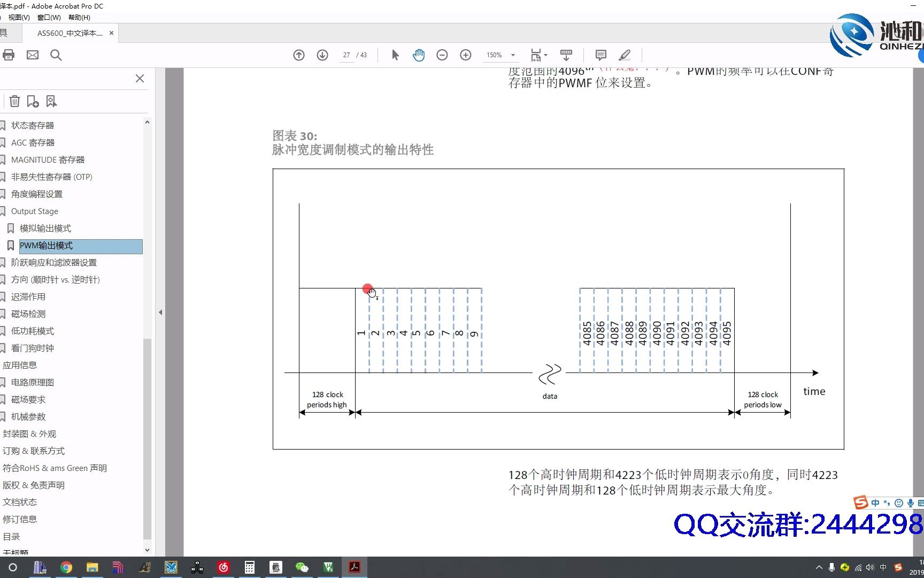Enable the highlight text tool
924x578 pixels.
tap(624, 55)
